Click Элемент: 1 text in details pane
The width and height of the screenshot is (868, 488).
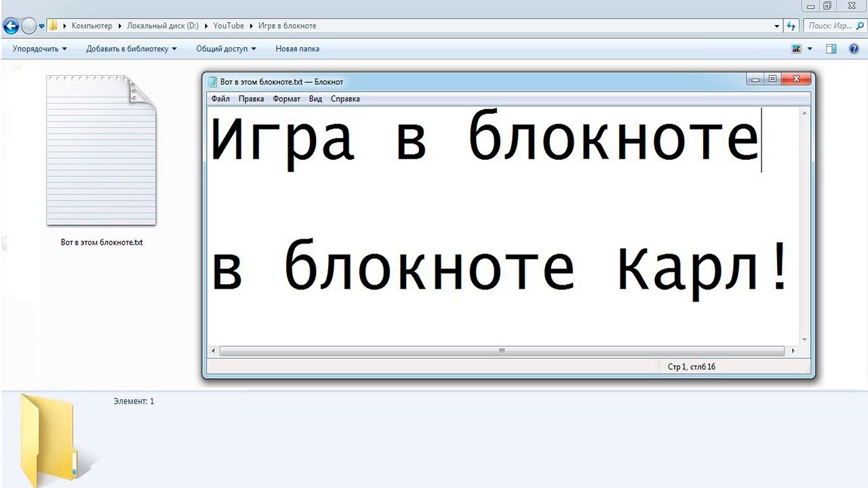134,401
